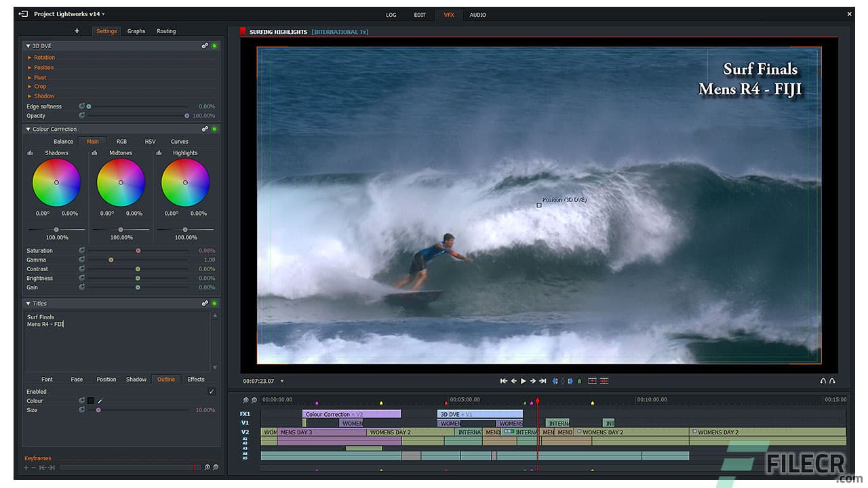Open the settings cogs icon on the 3D DVE panel
The image size is (868, 488).
(x=205, y=45)
